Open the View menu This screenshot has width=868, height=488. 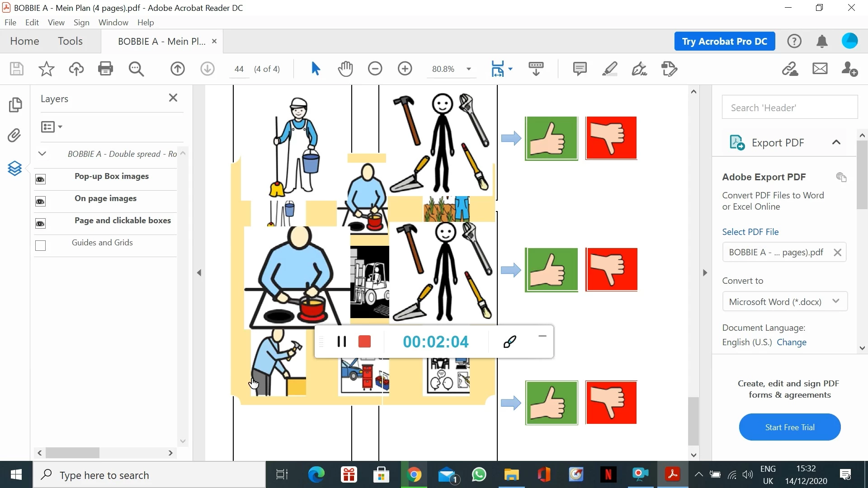(x=56, y=23)
